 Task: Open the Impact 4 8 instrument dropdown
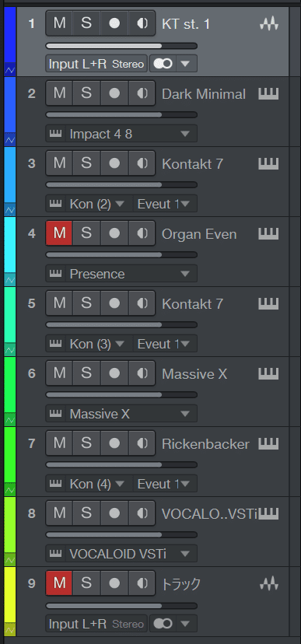131,134
